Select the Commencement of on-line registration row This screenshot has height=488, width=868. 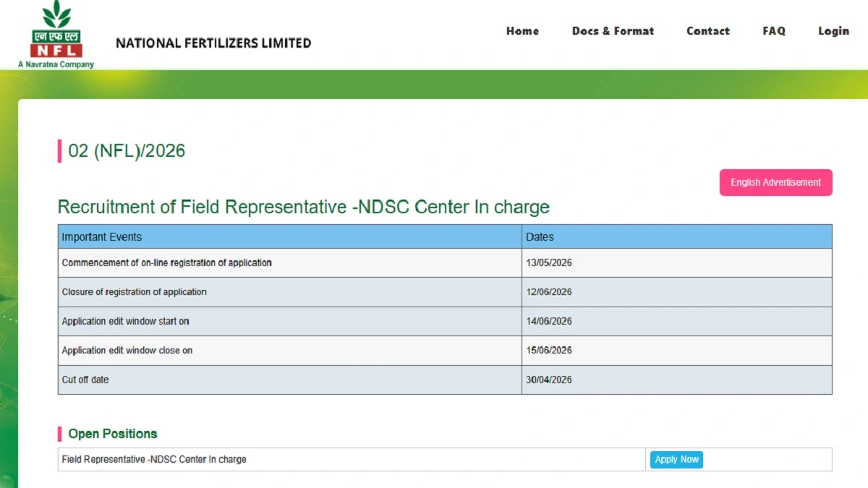[445, 263]
